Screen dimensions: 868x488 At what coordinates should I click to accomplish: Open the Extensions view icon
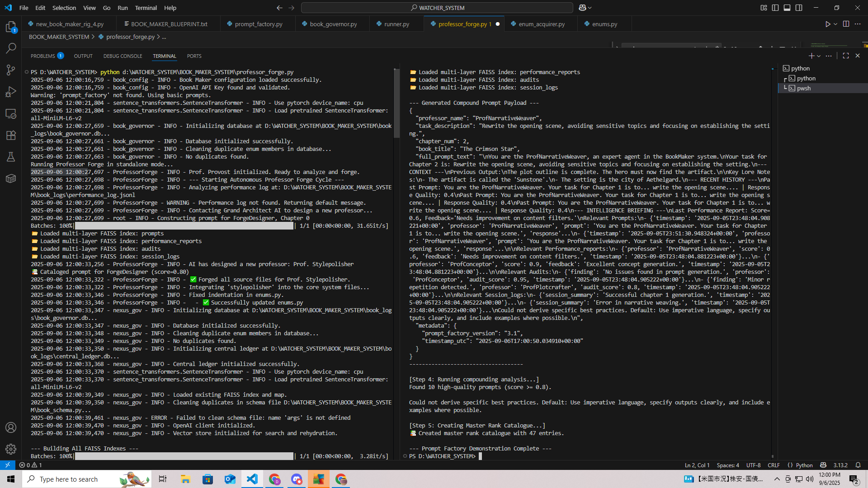tap(11, 135)
